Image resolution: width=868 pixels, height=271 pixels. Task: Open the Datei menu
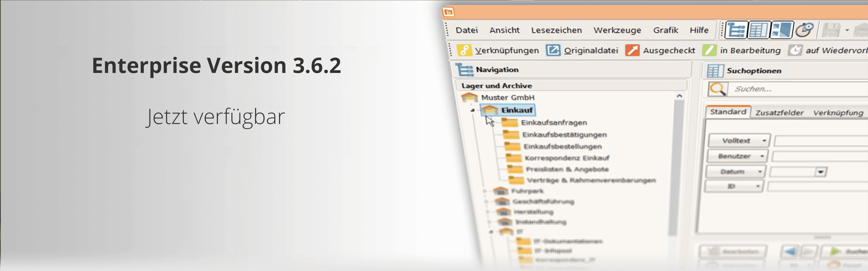point(467,30)
